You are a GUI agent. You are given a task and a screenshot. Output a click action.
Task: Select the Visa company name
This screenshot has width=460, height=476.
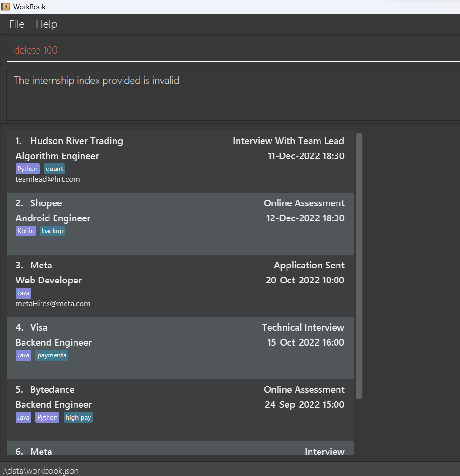pyautogui.click(x=39, y=327)
